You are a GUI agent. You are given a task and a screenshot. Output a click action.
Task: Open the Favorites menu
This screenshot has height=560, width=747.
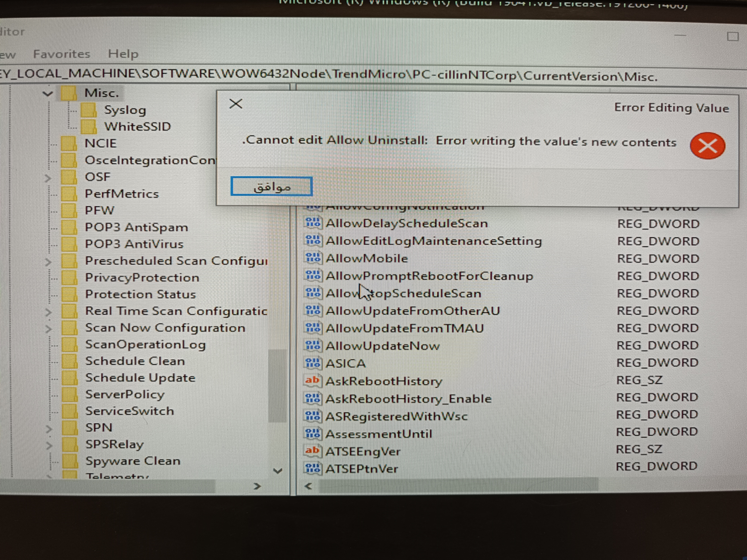(x=62, y=54)
